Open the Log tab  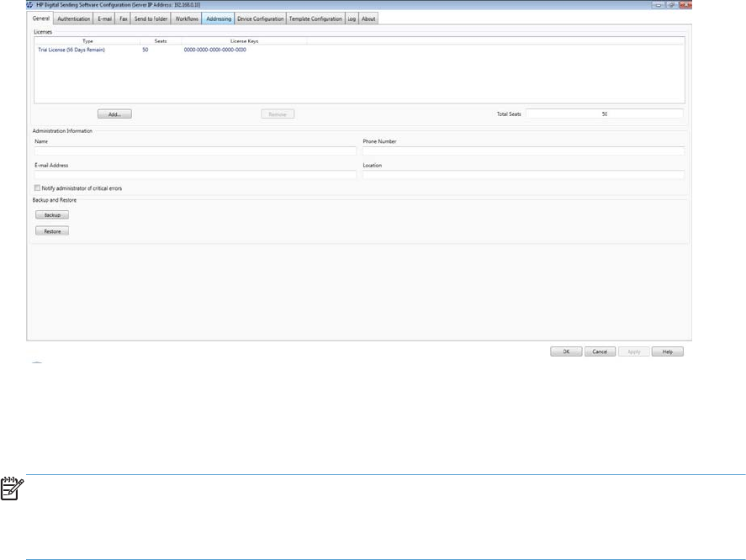[352, 19]
